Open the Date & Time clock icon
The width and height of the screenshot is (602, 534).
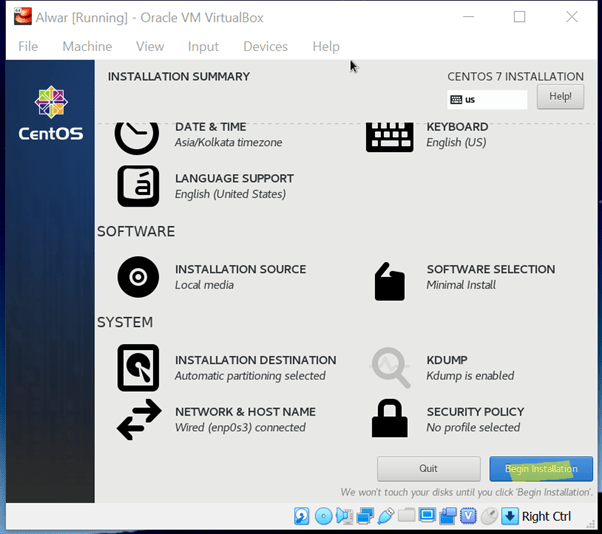tap(137, 135)
